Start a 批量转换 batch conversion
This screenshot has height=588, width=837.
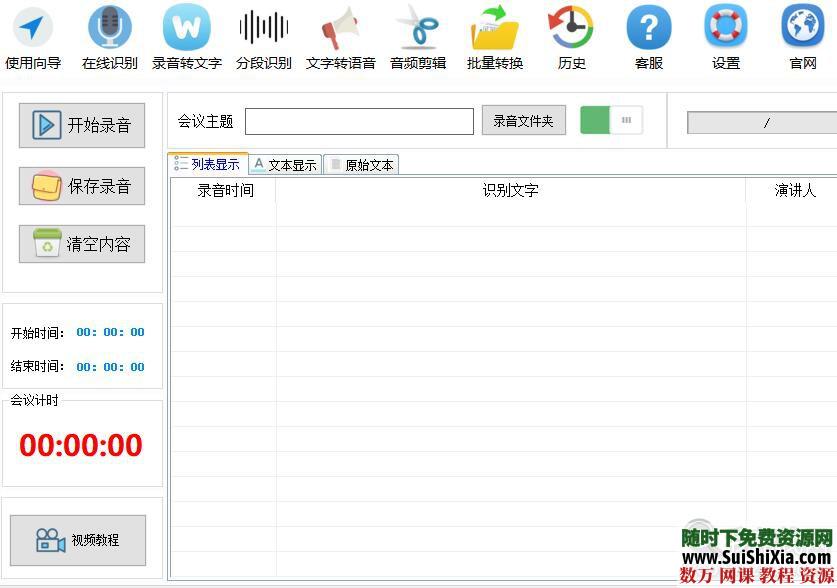coord(494,35)
